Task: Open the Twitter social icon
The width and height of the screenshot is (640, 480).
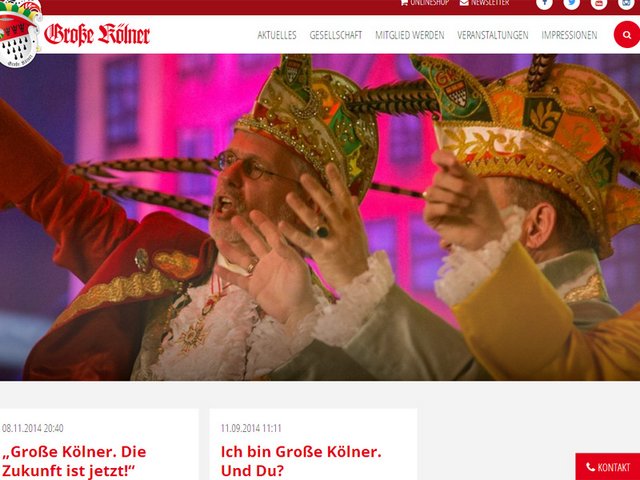Action: (x=571, y=2)
